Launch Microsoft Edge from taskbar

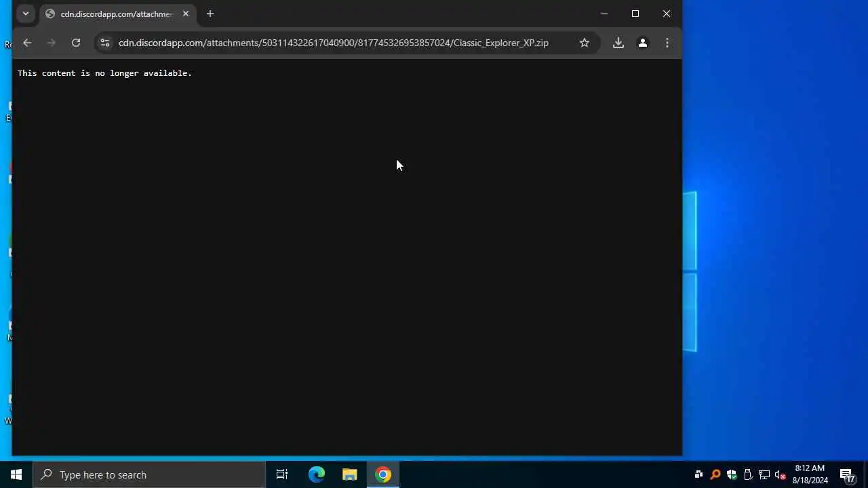[317, 474]
